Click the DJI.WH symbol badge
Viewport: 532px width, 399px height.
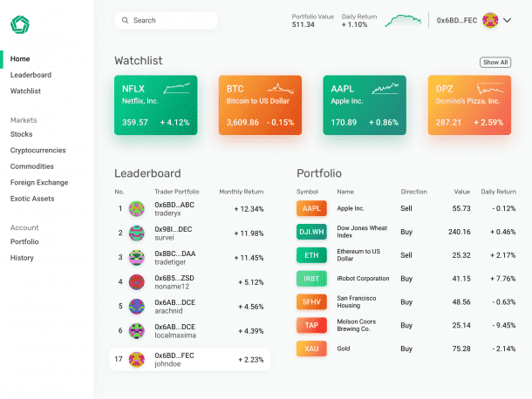click(x=311, y=232)
